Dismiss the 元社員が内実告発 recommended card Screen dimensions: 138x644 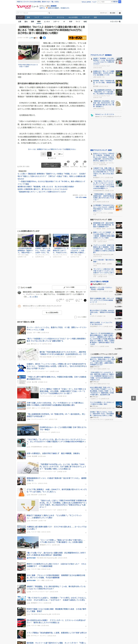tap(33, 257)
